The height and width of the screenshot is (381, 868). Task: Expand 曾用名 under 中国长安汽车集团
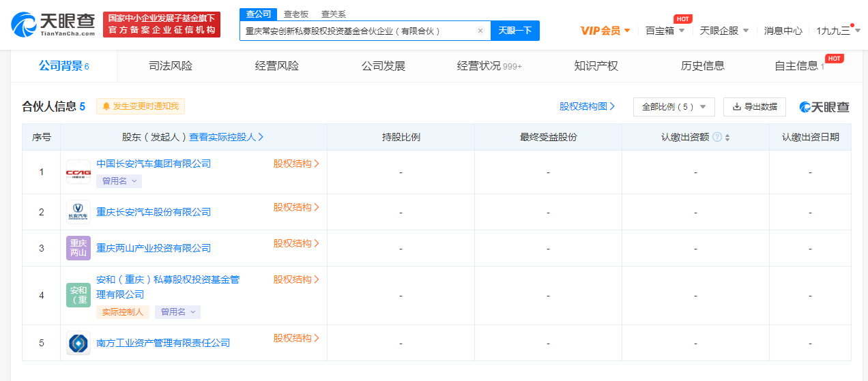[119, 181]
